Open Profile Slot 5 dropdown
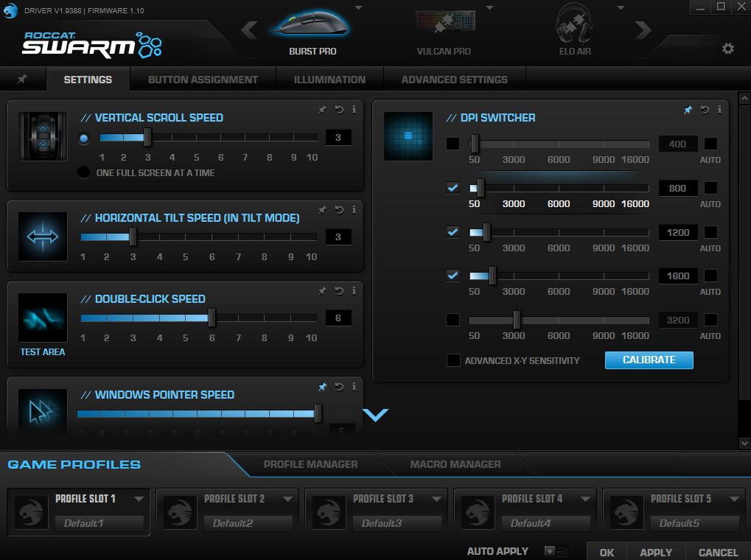Screen dimensions: 751x560 pyautogui.click(x=734, y=499)
